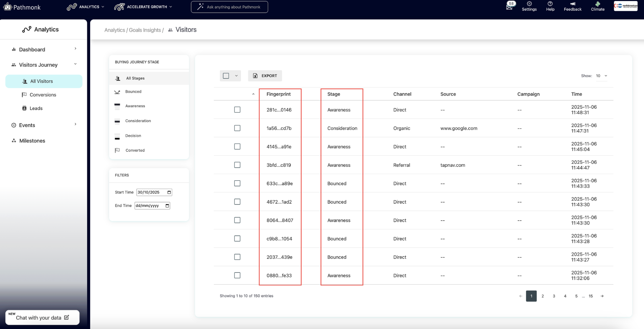644x329 pixels.
Task: Go to page 3 of results
Action: click(554, 296)
